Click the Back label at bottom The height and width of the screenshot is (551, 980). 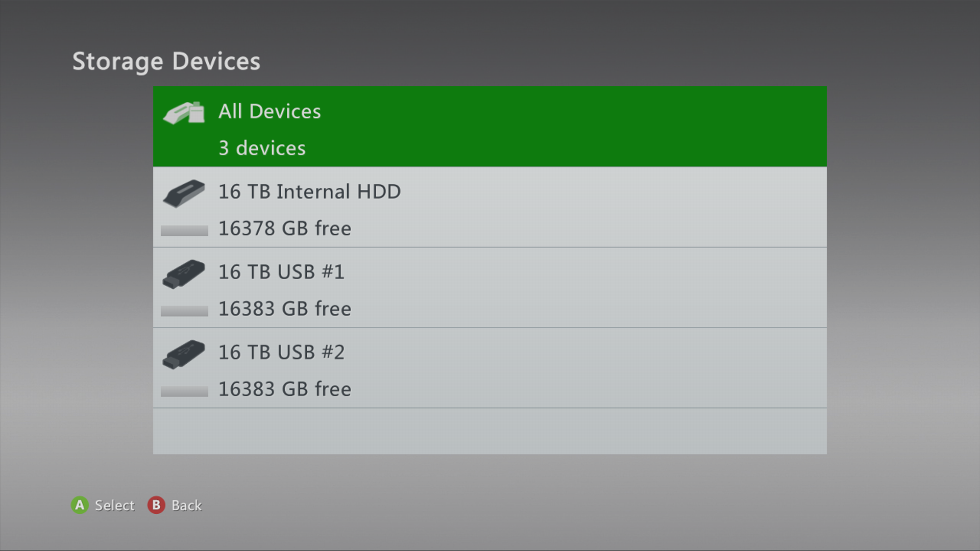[187, 505]
